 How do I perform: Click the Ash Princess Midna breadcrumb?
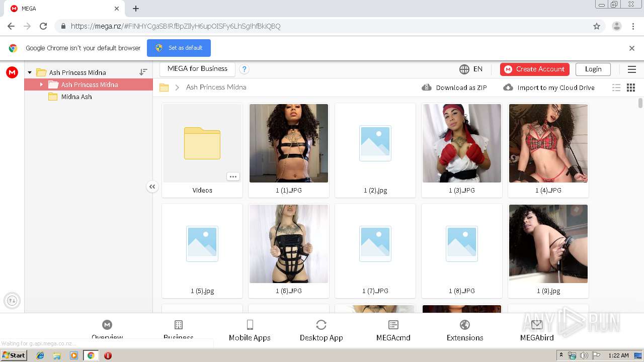coord(216,87)
